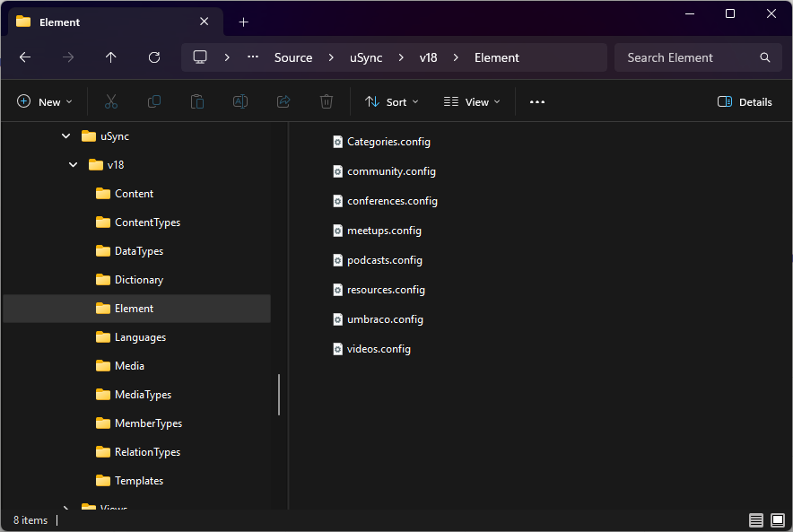Click the Delete trash icon
The height and width of the screenshot is (532, 793).
(327, 101)
